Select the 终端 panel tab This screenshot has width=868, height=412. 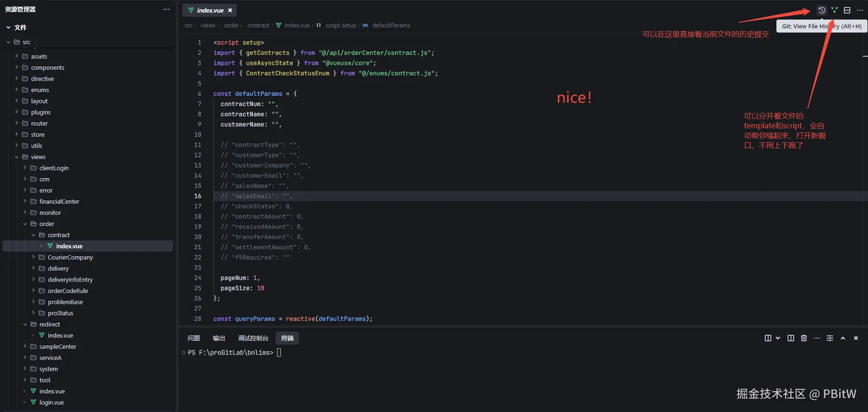pyautogui.click(x=287, y=338)
